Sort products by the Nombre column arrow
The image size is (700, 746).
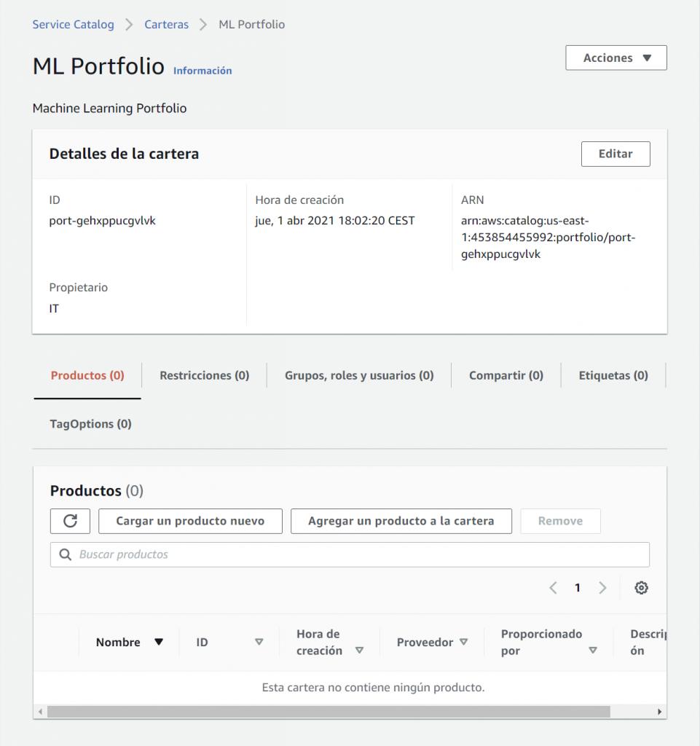coord(157,642)
